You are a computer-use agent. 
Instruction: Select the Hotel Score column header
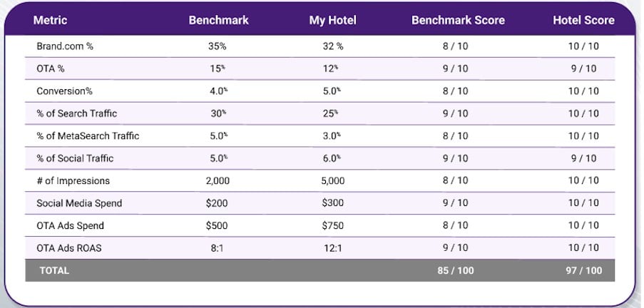coord(583,20)
